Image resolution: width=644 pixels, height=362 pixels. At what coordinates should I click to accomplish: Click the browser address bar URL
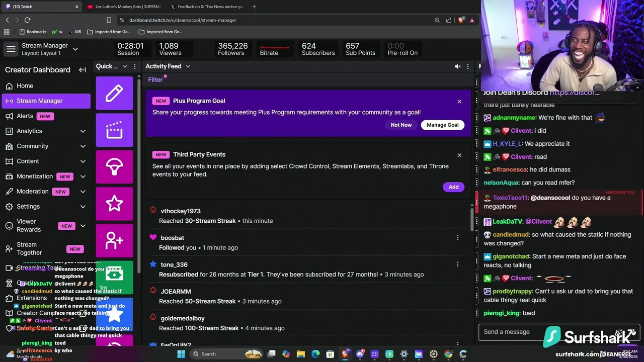pos(183,20)
